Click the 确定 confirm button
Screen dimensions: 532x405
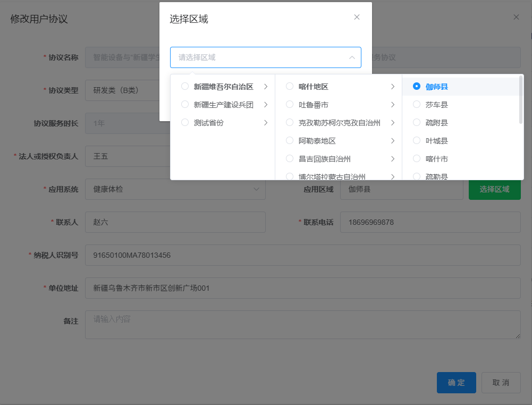point(456,383)
